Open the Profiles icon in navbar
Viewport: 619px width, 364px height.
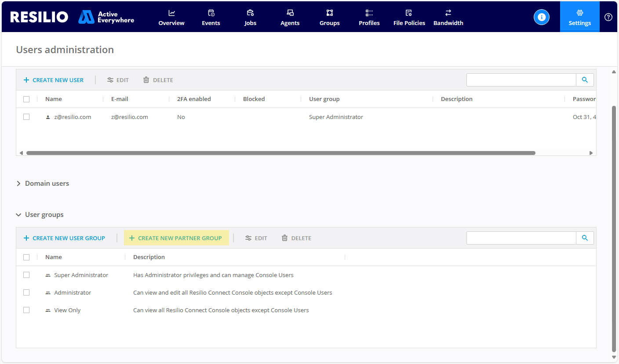click(x=369, y=13)
